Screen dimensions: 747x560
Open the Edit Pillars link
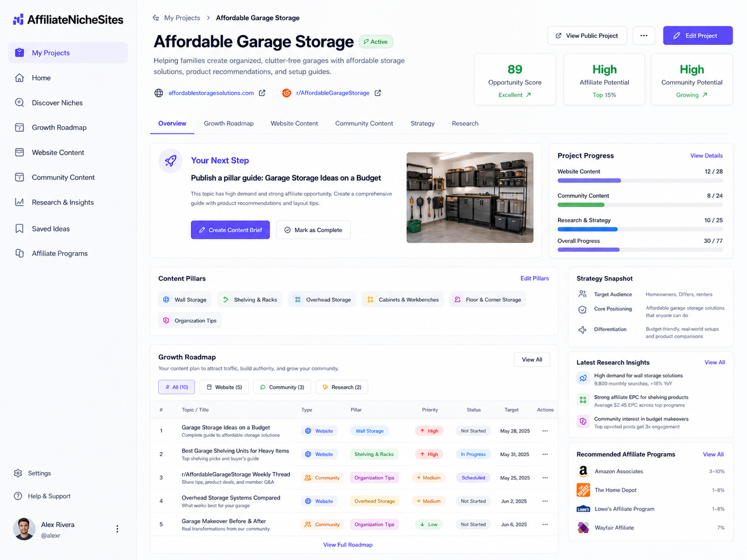[534, 278]
